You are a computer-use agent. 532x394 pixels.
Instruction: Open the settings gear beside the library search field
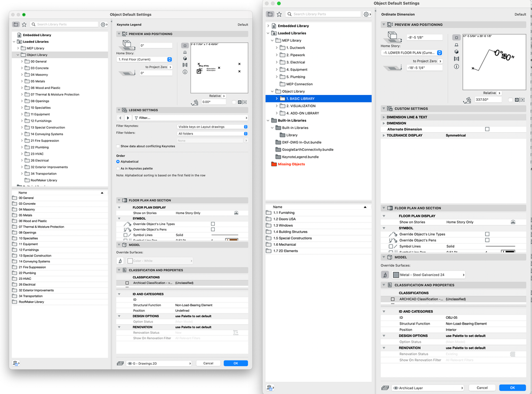tap(103, 24)
